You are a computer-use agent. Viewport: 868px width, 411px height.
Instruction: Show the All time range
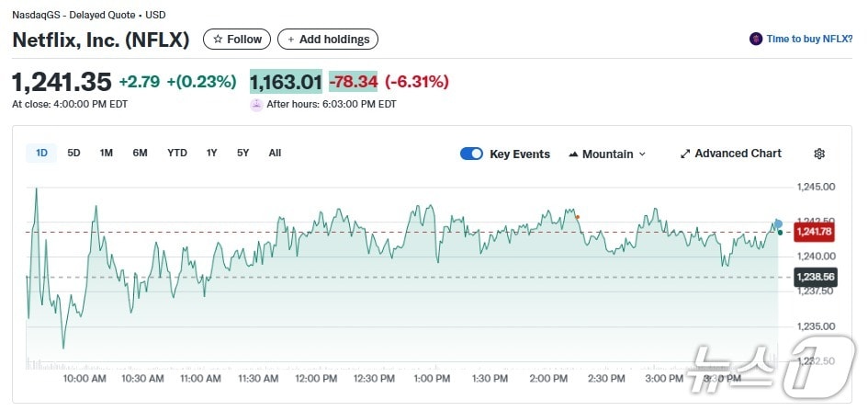point(275,153)
